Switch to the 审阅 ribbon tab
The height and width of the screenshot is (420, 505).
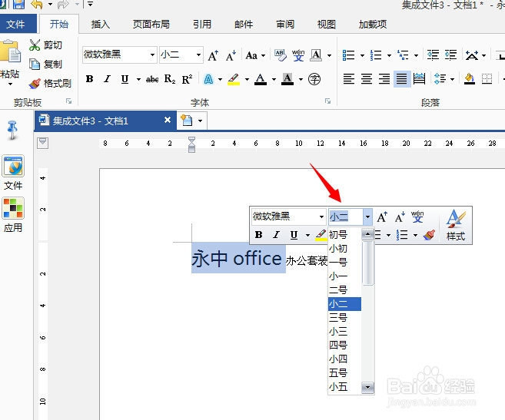(x=285, y=24)
